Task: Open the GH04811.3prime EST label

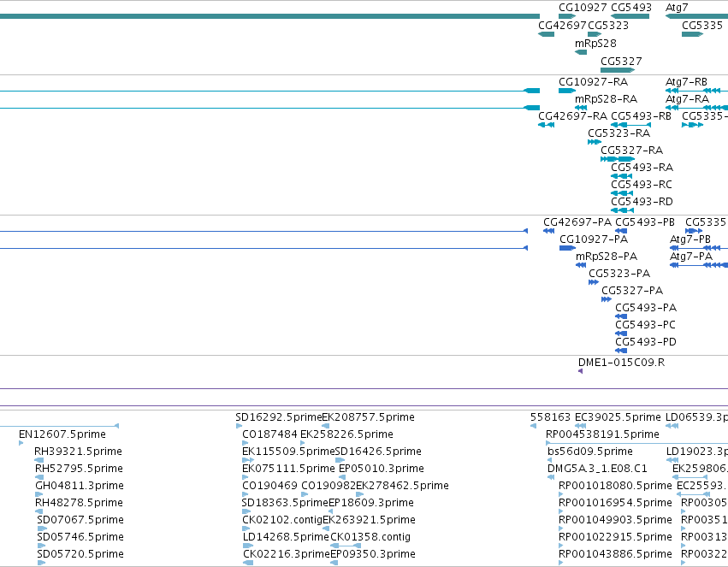Action: [x=80, y=487]
